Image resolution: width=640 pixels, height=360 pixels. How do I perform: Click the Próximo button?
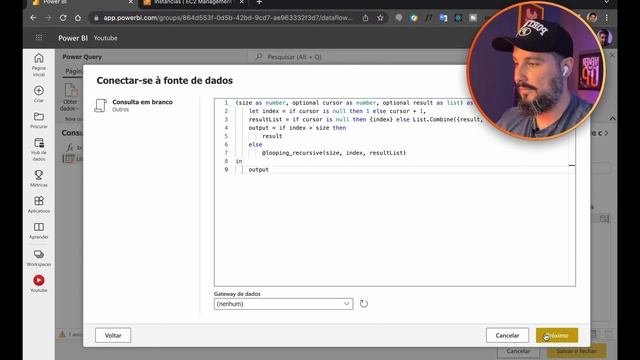tap(557, 335)
